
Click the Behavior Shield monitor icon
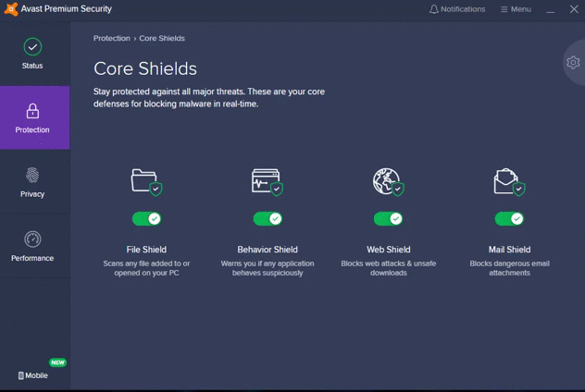[268, 182]
